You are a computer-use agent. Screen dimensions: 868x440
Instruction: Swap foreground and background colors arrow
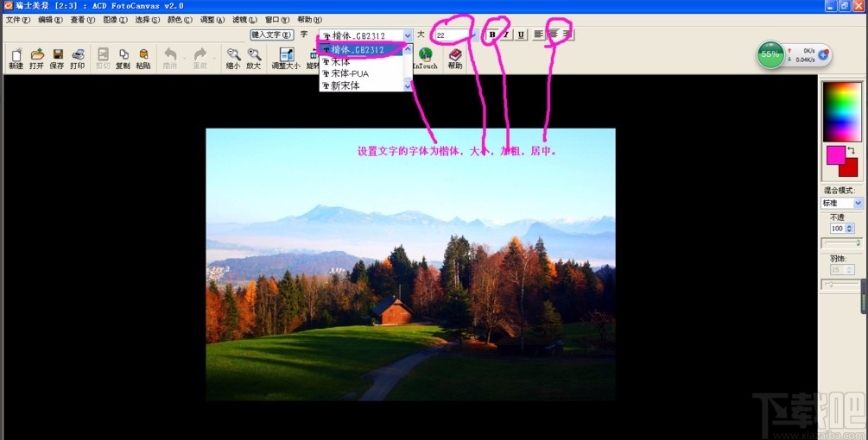coord(852,150)
